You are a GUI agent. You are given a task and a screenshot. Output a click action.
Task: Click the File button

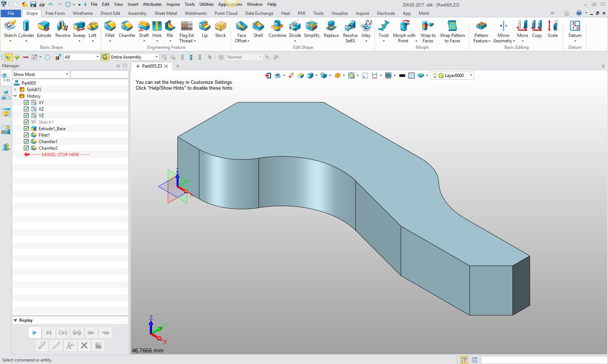pyautogui.click(x=11, y=13)
